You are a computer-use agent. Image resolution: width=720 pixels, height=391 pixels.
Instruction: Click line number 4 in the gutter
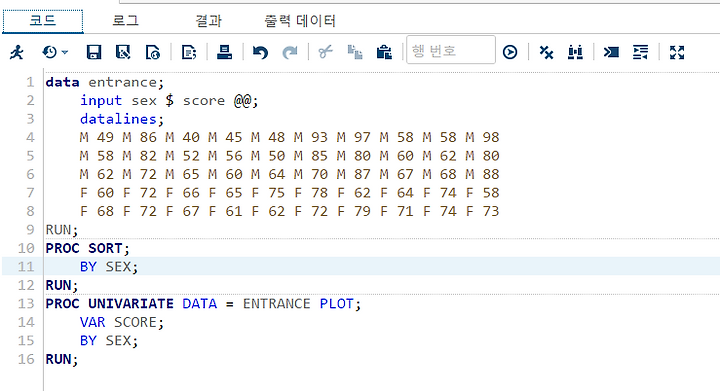(x=30, y=137)
